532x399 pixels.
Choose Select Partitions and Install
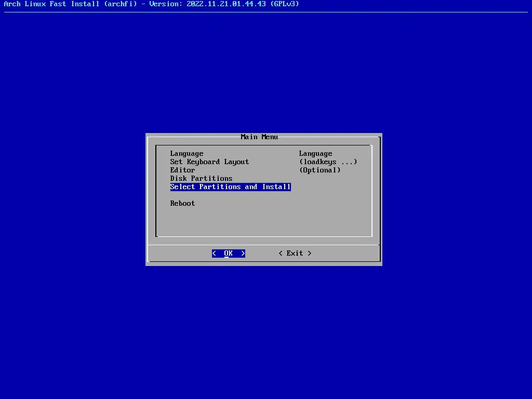[230, 187]
